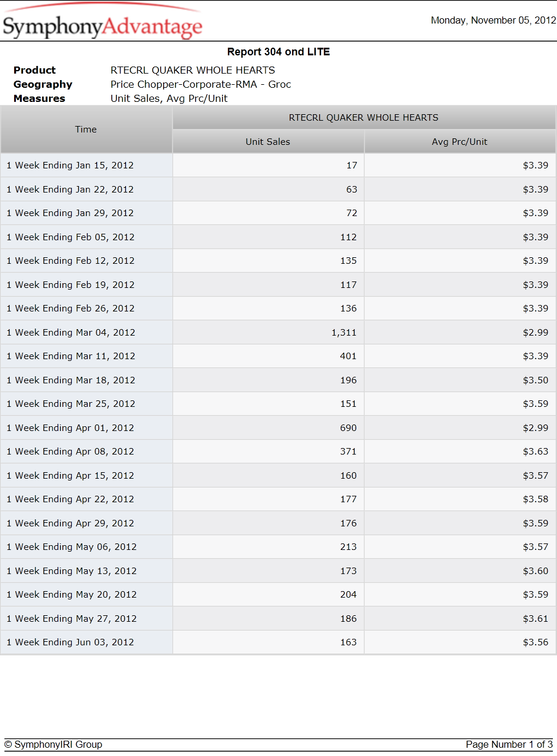This screenshot has width=557, height=756.
Task: Select the Avg Prc/Unit column header
Action: [x=460, y=142]
